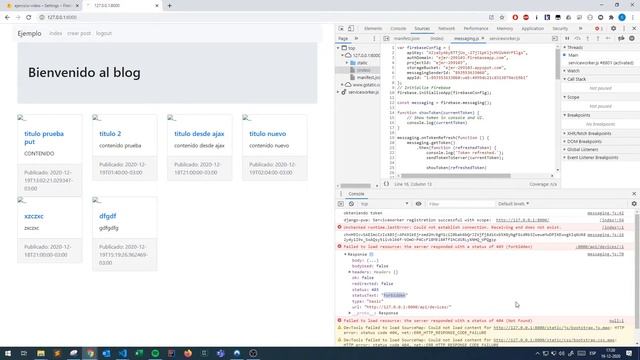The image size is (640, 360).
Task: Expand the serviceworker.js tree node
Action: (x=338, y=92)
